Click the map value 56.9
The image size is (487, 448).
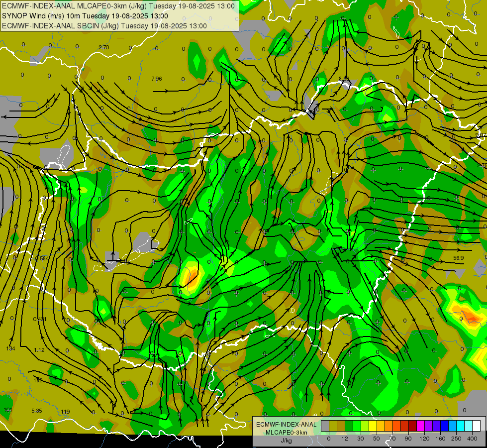coord(459,258)
